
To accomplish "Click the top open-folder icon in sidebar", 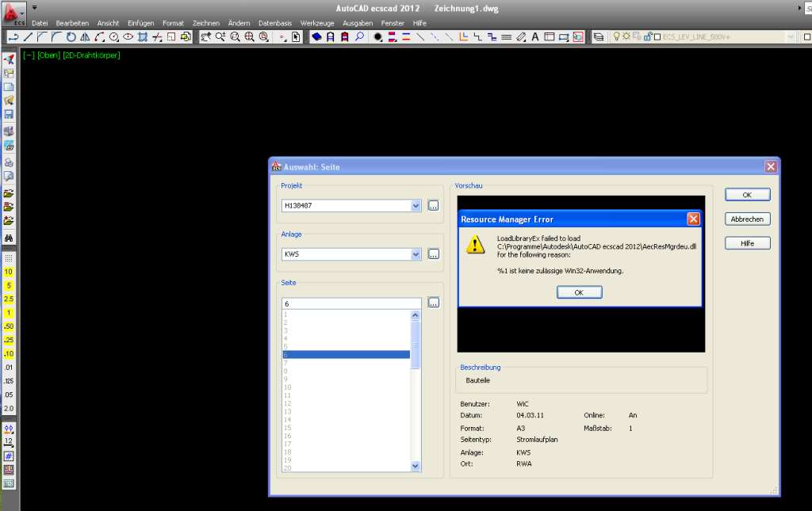I will (9, 193).
